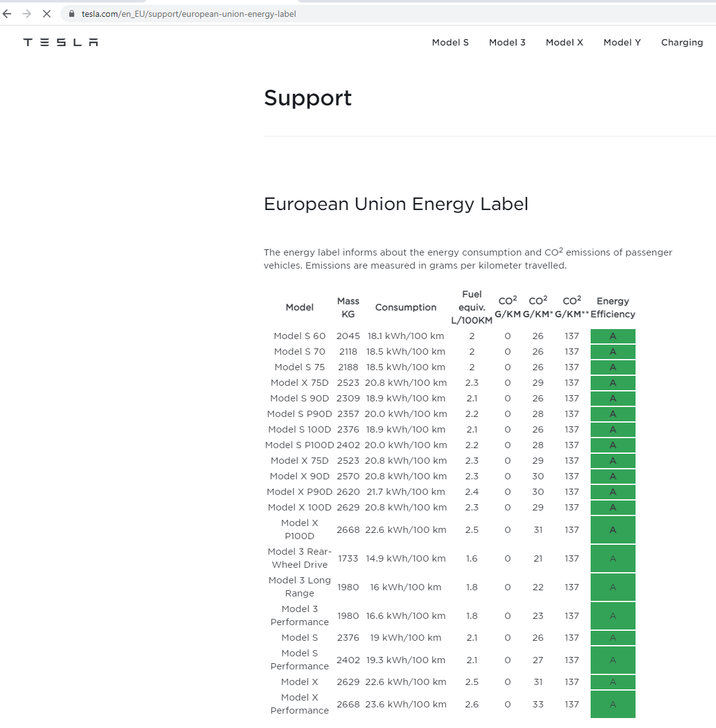Click the European Union Energy Label heading
Screen dimensions: 716x728
[396, 204]
